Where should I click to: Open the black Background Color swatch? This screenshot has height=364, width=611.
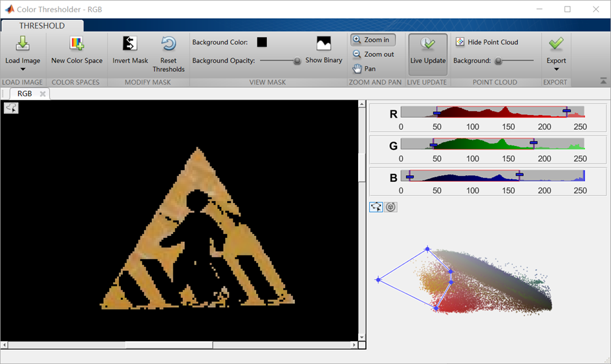point(262,42)
